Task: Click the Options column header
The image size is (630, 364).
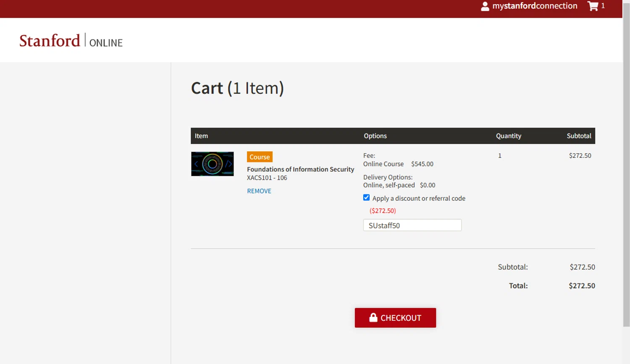Action: click(x=375, y=136)
